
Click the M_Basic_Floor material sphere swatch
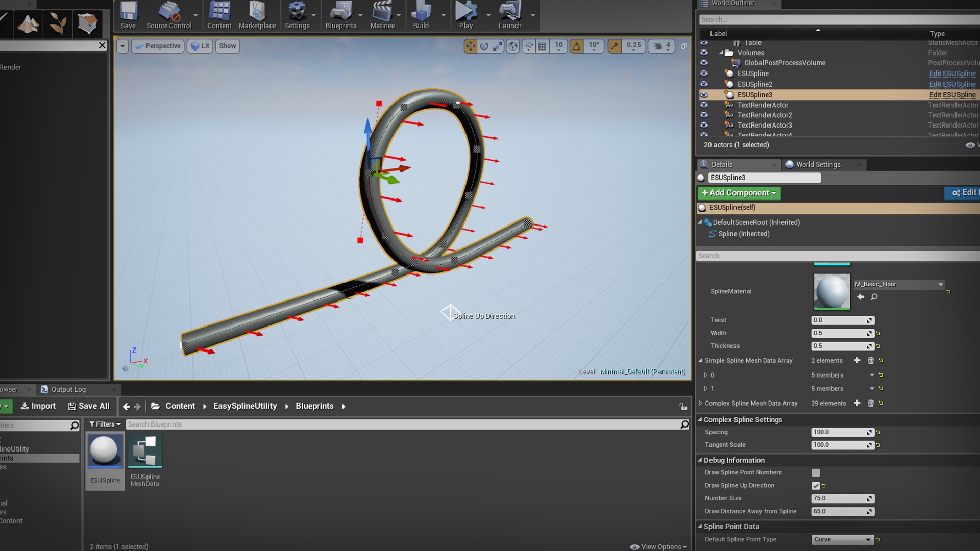(x=831, y=291)
